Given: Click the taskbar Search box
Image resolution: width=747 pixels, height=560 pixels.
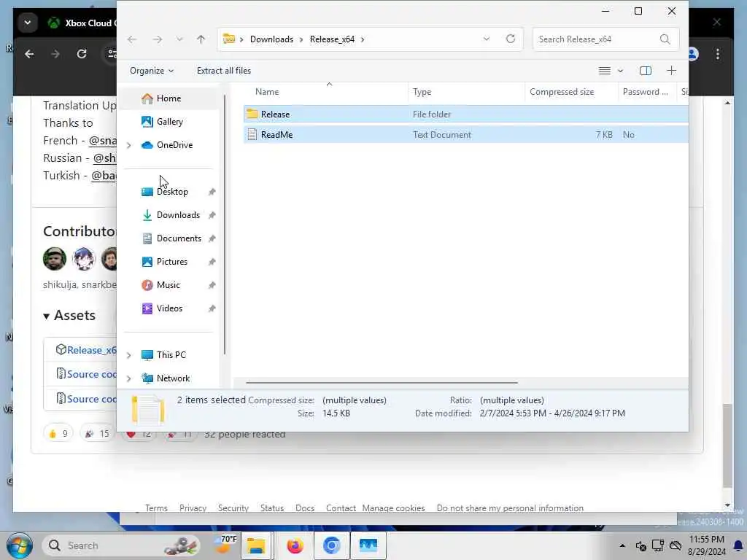Looking at the screenshot, I should (x=122, y=545).
